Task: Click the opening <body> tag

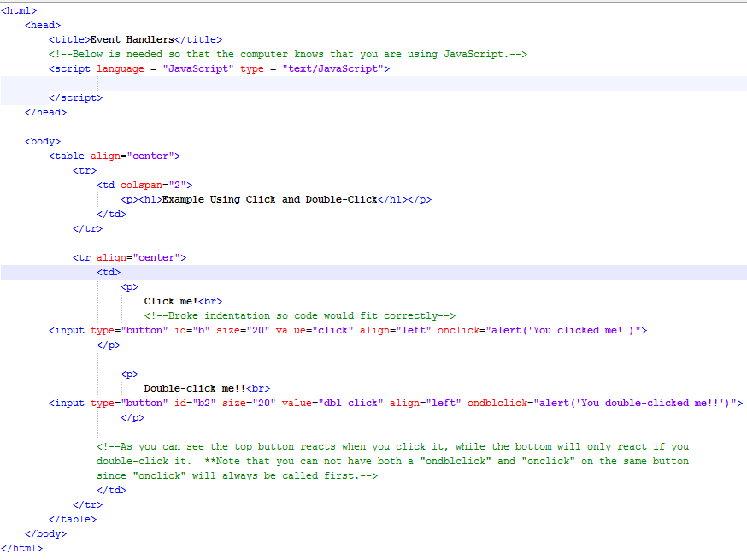Action: [43, 142]
